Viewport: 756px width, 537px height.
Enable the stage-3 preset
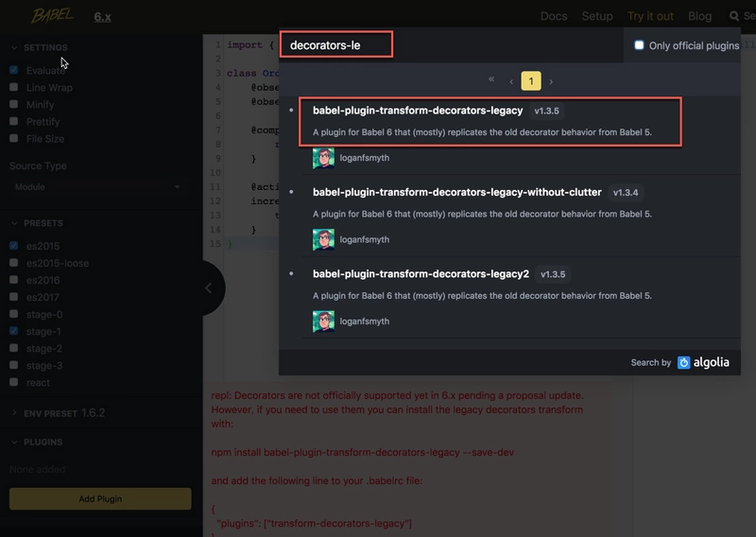[14, 365]
